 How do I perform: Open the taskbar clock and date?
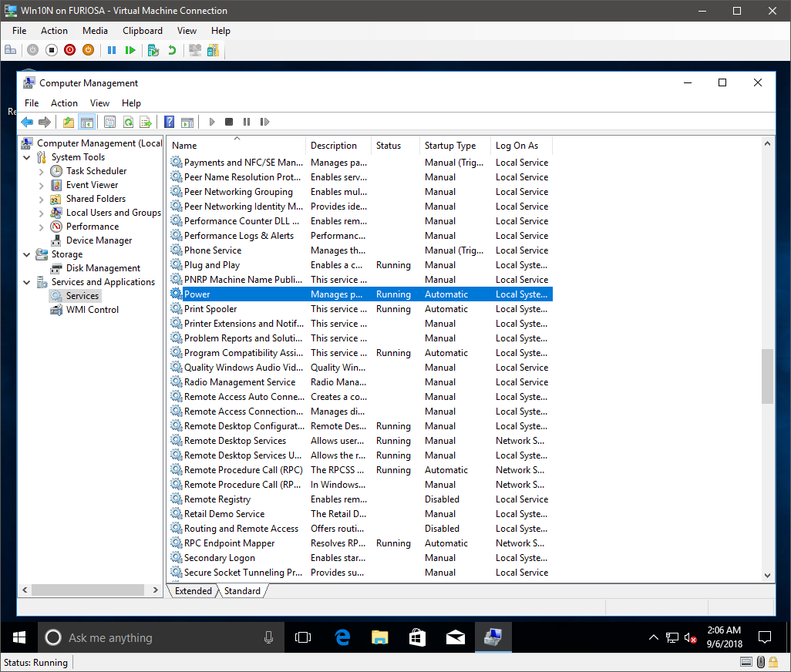point(724,637)
